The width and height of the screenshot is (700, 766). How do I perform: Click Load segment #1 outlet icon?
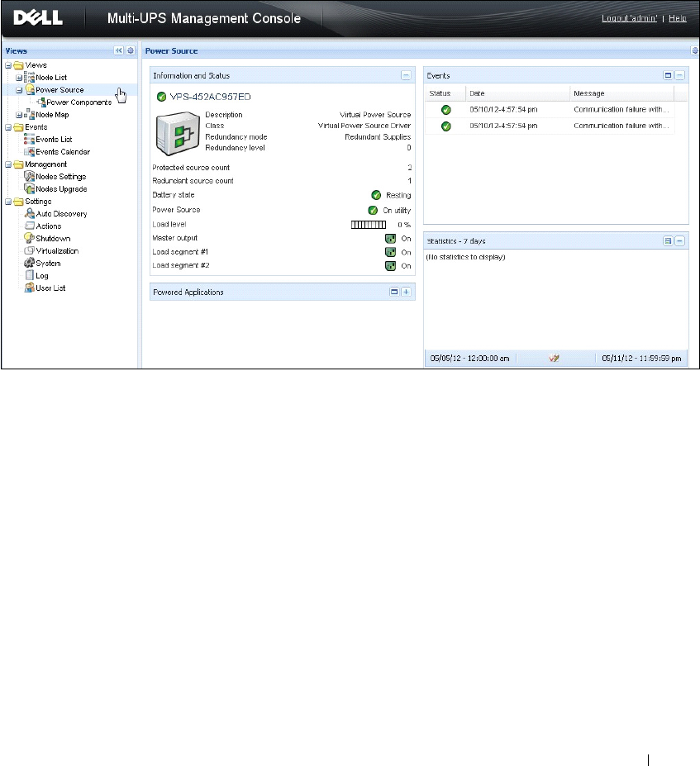click(x=390, y=252)
